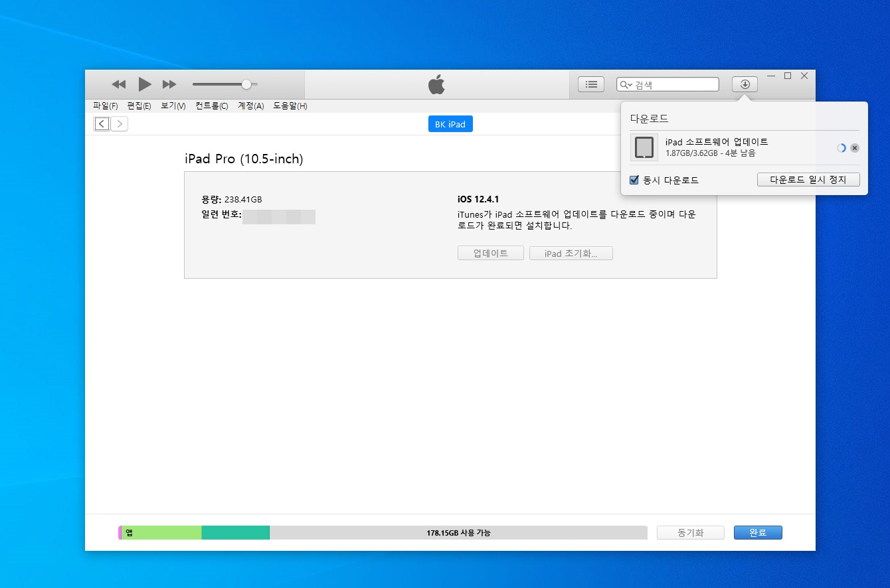Open the 파일(F) menu
The width and height of the screenshot is (890, 588).
pyautogui.click(x=106, y=106)
